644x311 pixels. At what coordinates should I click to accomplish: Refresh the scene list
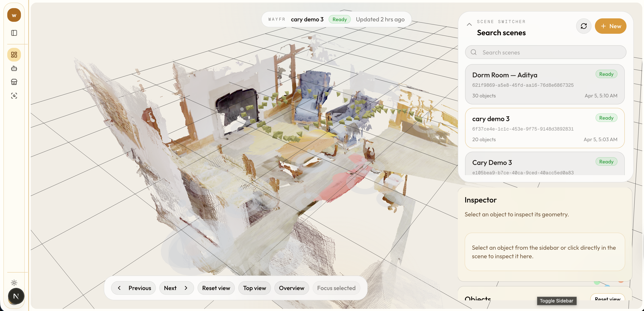pyautogui.click(x=584, y=26)
